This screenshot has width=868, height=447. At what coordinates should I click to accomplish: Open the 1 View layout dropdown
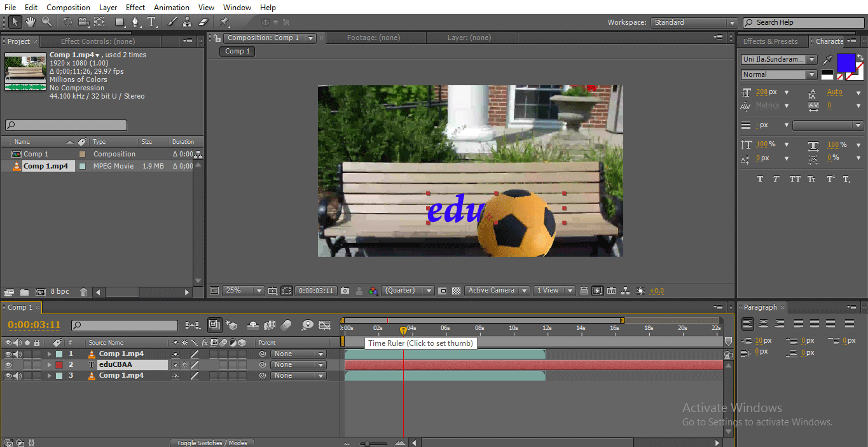tap(554, 291)
